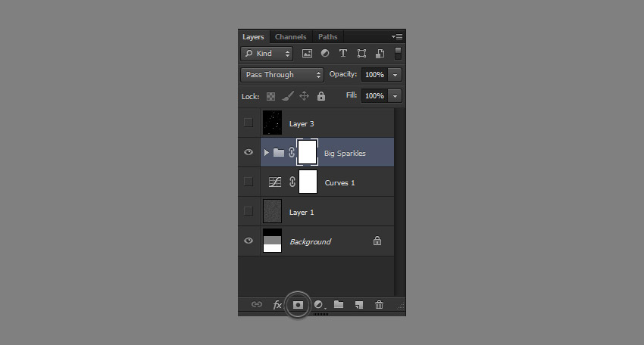Filter layers by pixel layer icon

(x=307, y=53)
